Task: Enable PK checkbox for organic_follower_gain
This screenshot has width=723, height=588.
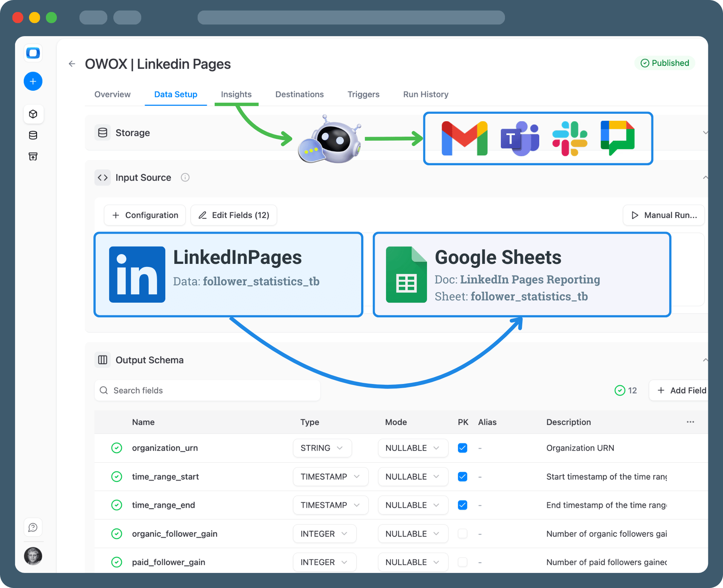Action: (462, 533)
